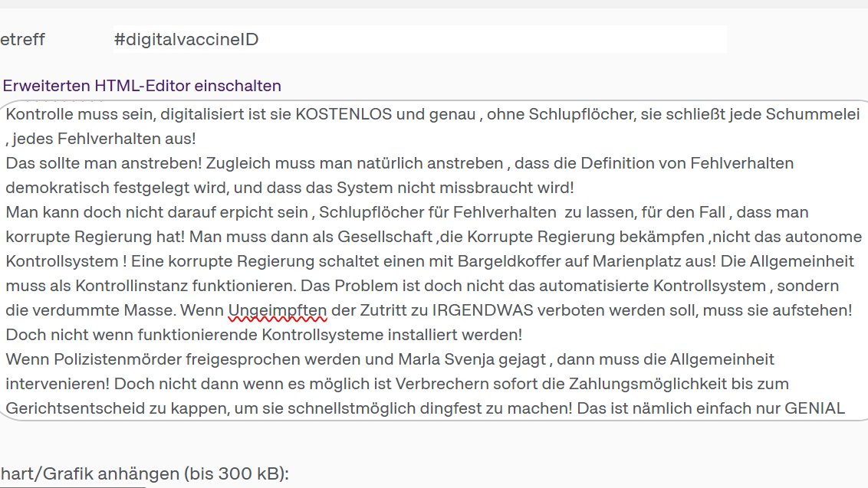The width and height of the screenshot is (868, 488).
Task: Click the Betreff field label text
Action: 23,38
